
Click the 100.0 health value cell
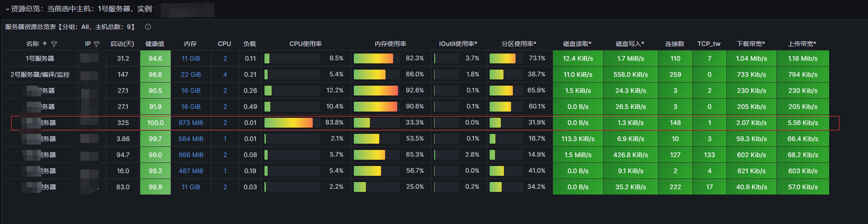click(155, 123)
